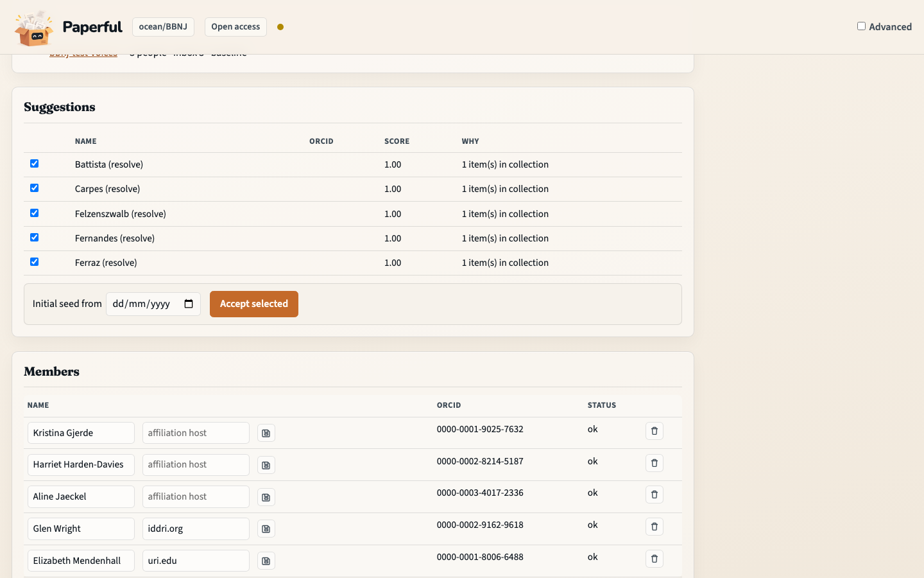Uncheck the Felzenszwalb suggestion checkbox
The height and width of the screenshot is (578, 924).
(x=35, y=213)
